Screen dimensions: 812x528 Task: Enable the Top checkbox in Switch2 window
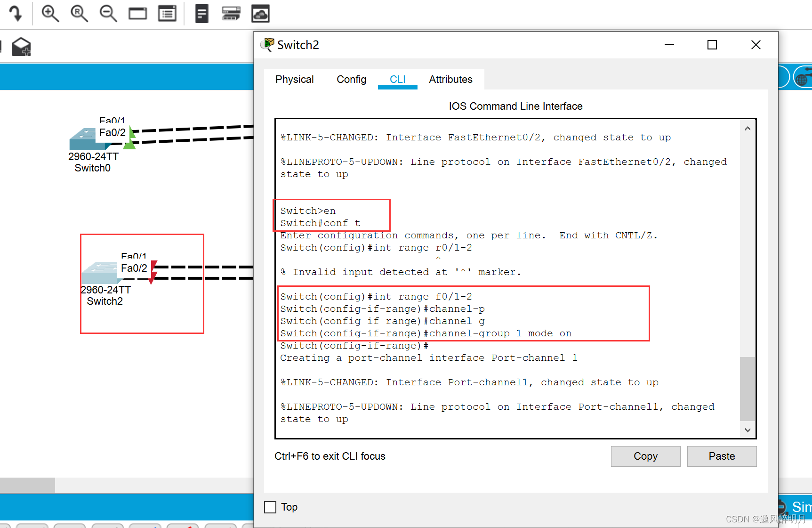click(270, 507)
